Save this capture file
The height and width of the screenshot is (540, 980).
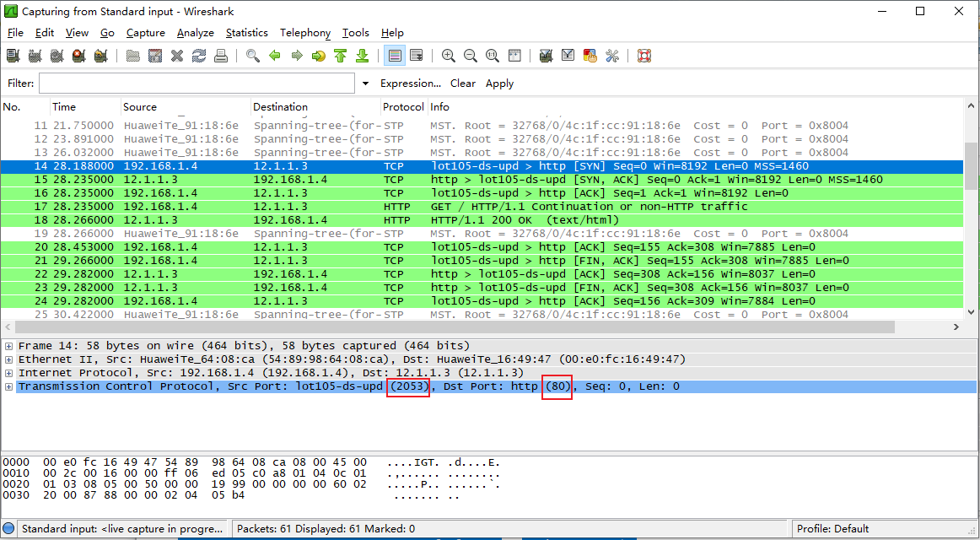(x=155, y=57)
